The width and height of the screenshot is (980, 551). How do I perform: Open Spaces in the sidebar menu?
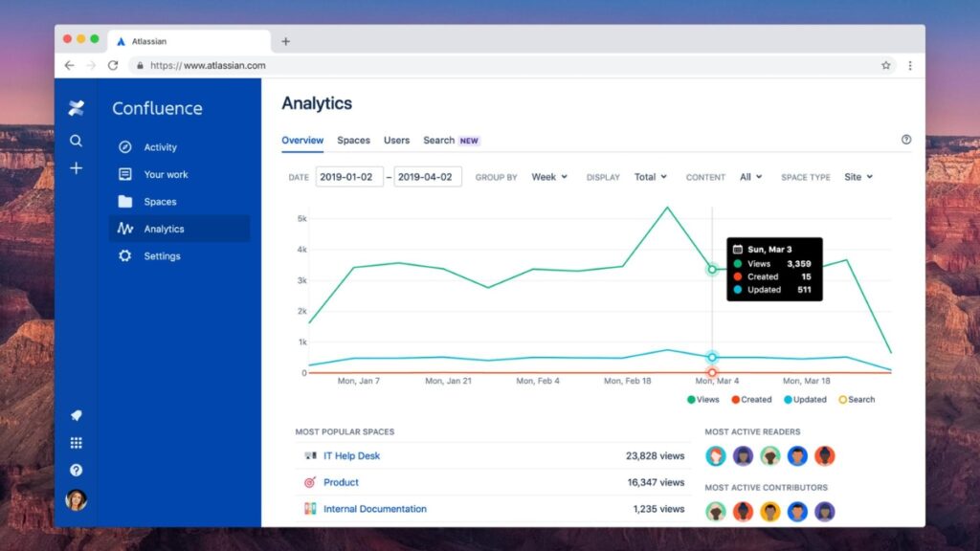click(180, 201)
